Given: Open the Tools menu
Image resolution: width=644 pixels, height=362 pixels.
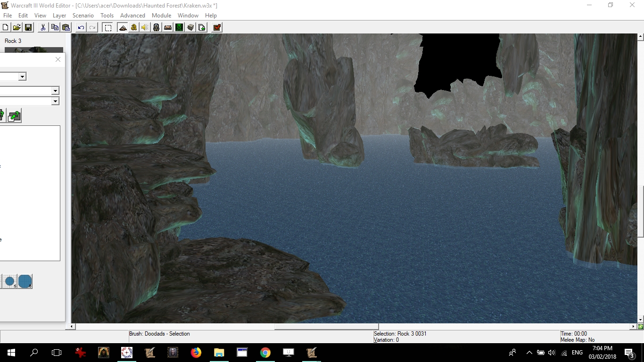Looking at the screenshot, I should [107, 16].
